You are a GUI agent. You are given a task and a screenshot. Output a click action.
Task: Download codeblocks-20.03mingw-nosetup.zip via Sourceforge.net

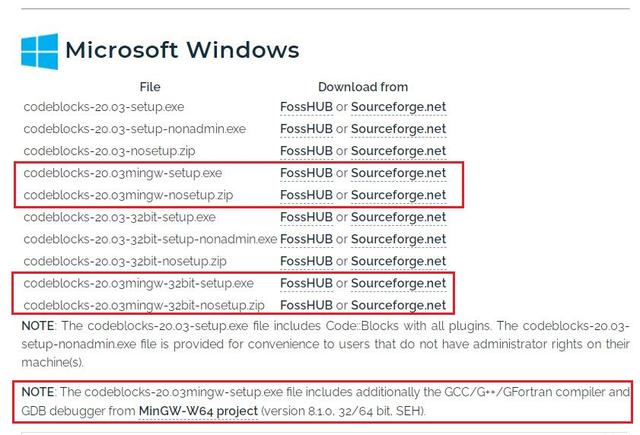pos(398,195)
